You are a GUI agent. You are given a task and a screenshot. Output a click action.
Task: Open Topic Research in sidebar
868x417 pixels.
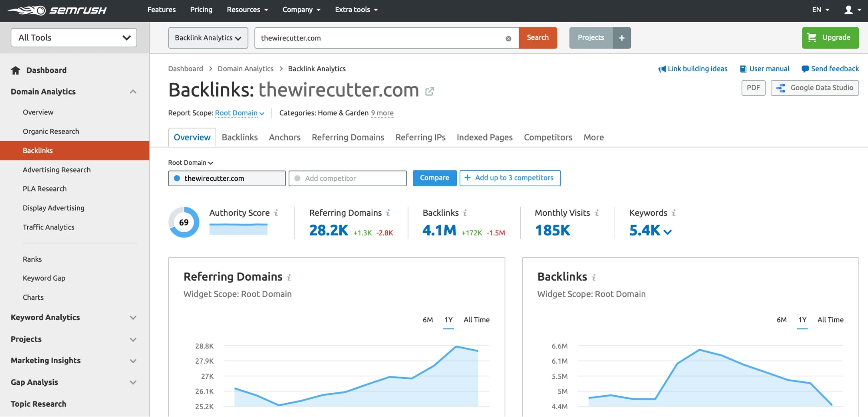38,404
